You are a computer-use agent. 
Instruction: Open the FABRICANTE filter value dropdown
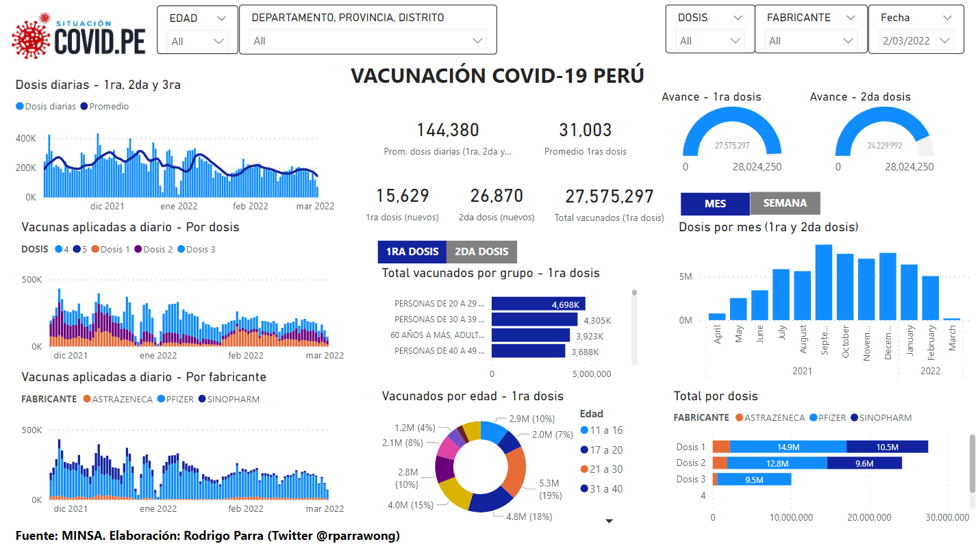pos(811,41)
